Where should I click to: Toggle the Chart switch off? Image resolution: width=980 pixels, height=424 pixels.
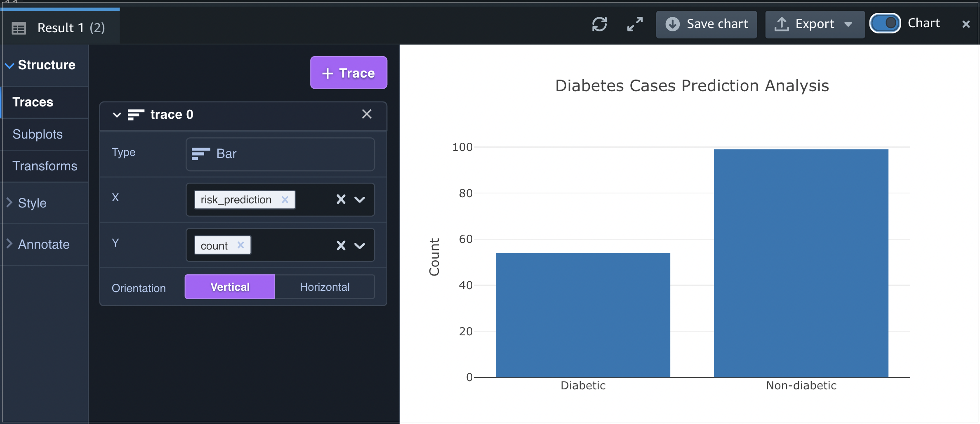pos(885,23)
